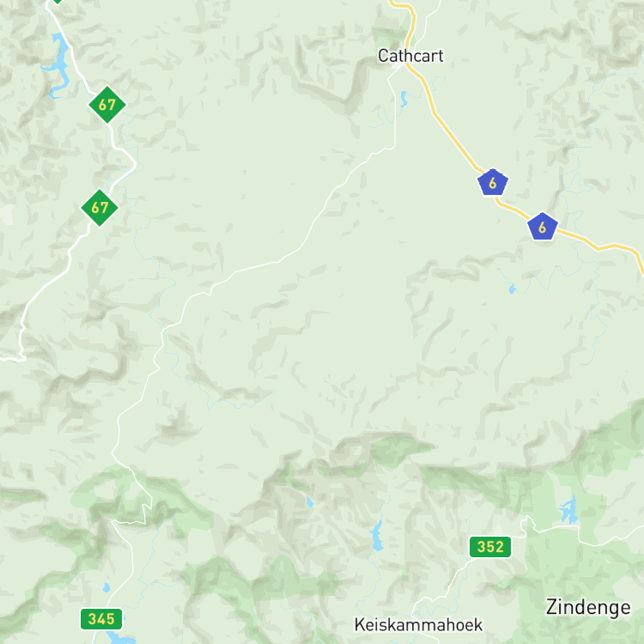Click the small lake just south of Cathcart
This screenshot has width=644, height=644.
coord(404,99)
